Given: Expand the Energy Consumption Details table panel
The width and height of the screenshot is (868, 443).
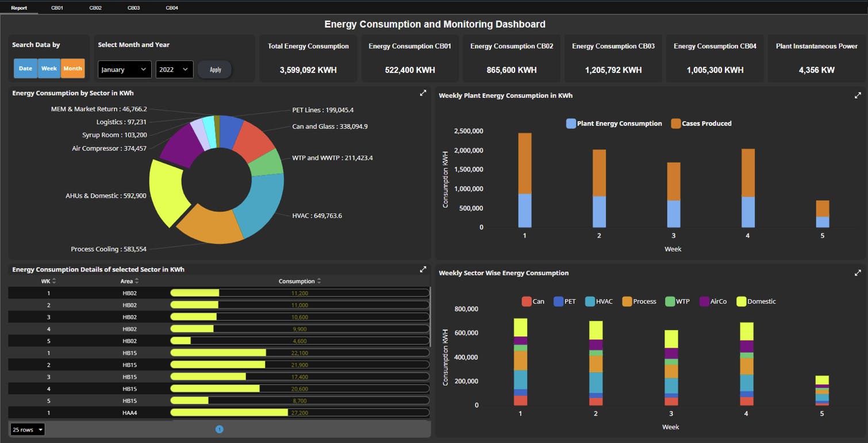Looking at the screenshot, I should click(423, 269).
